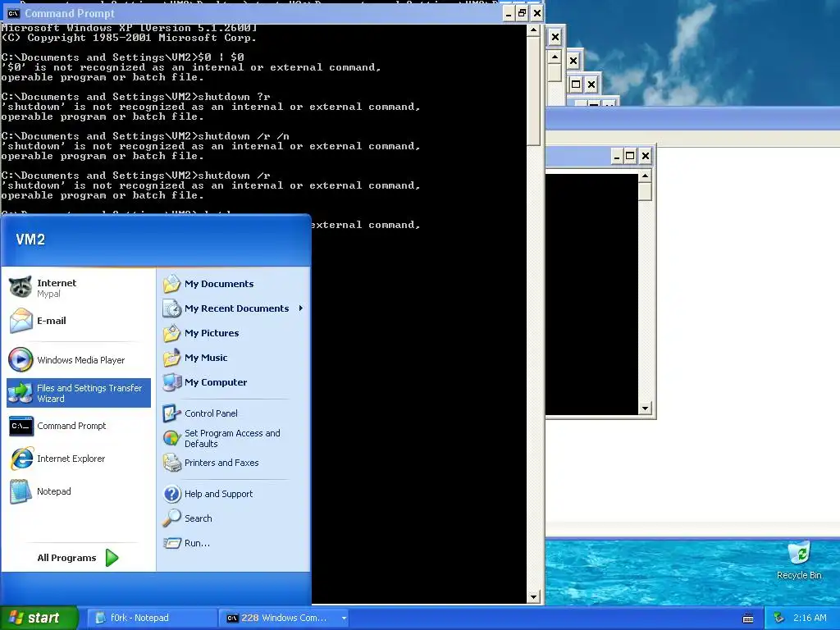Expand My Recent Documents submenu arrow
840x630 pixels.
pos(301,308)
